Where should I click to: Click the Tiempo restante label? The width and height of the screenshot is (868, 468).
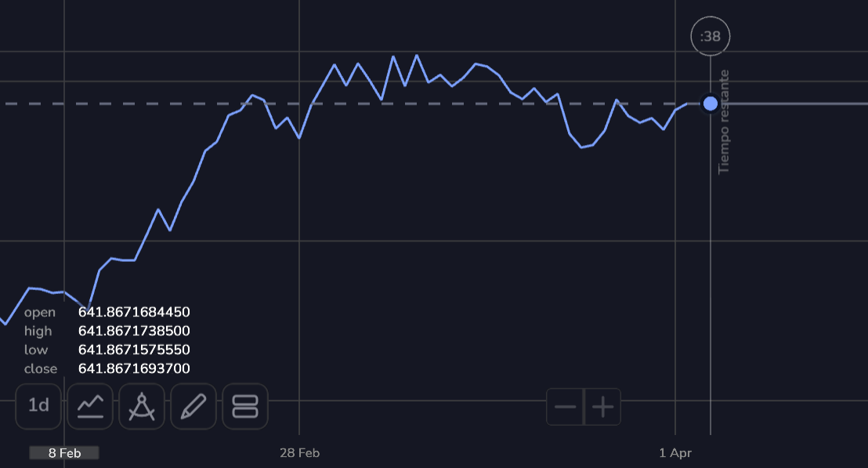pyautogui.click(x=723, y=122)
